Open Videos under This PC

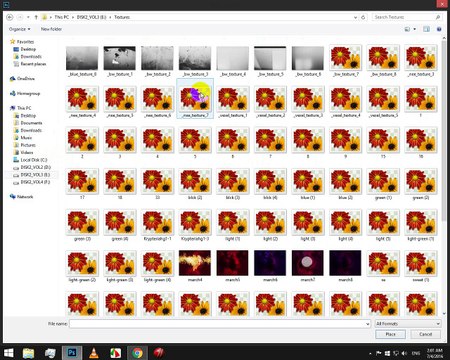[x=23, y=152]
